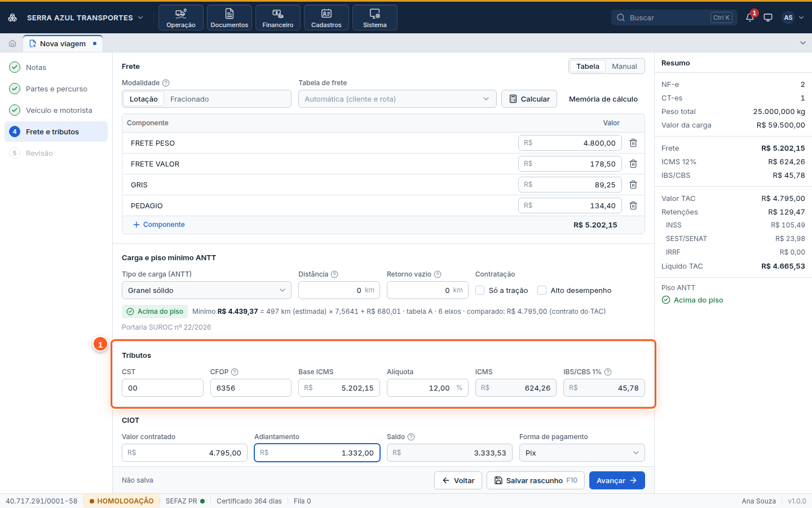Open the Financeiro menu
Screen dimensions: 812x508
point(278,17)
